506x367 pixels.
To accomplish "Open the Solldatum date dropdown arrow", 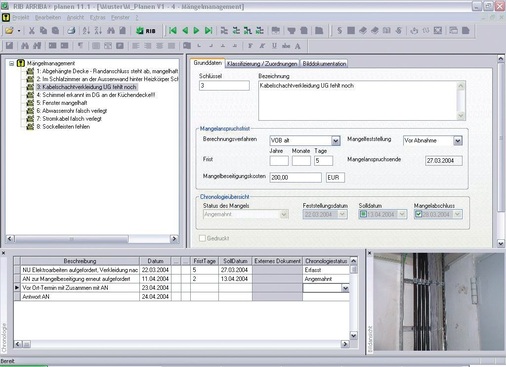I will [402, 214].
